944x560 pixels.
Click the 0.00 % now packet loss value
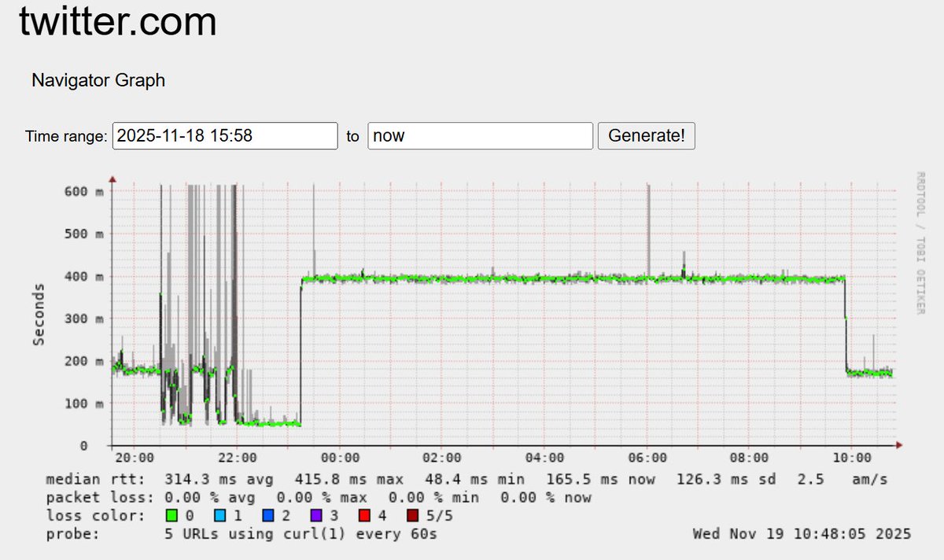546,497
